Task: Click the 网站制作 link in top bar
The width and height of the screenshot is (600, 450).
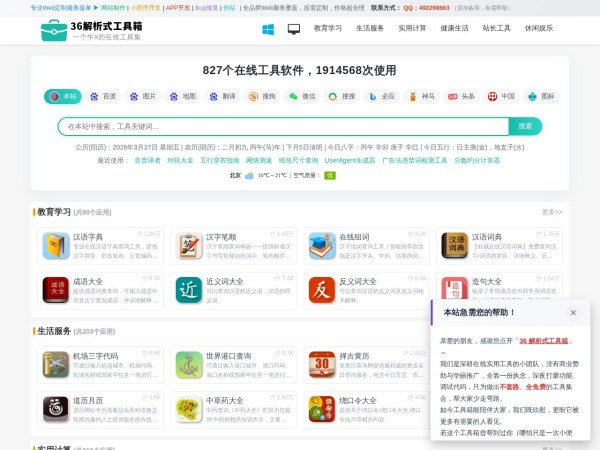Action: (113, 8)
